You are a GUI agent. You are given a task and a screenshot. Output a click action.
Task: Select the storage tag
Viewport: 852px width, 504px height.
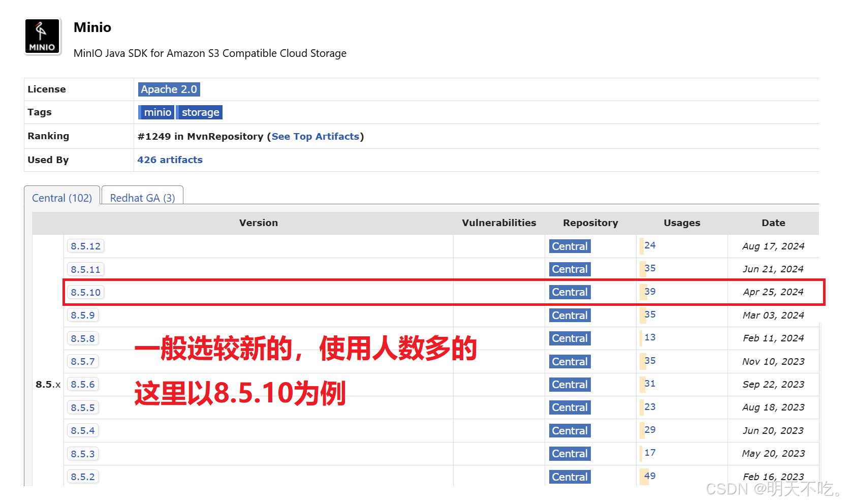click(200, 112)
